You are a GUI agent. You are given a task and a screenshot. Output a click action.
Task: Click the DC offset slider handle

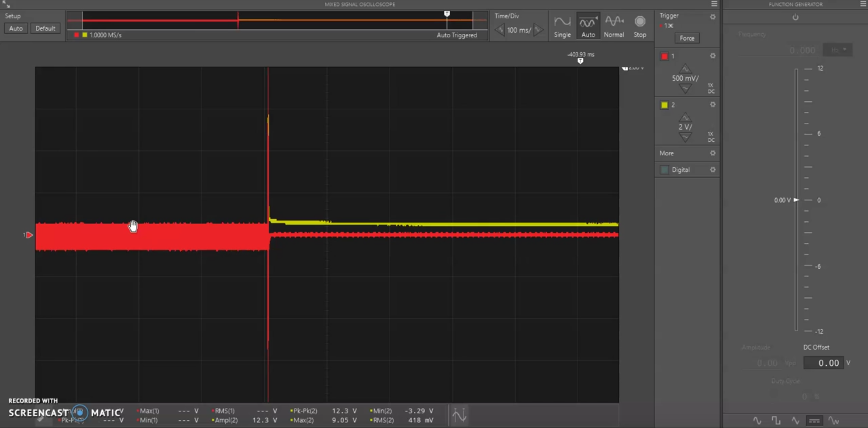tap(796, 200)
